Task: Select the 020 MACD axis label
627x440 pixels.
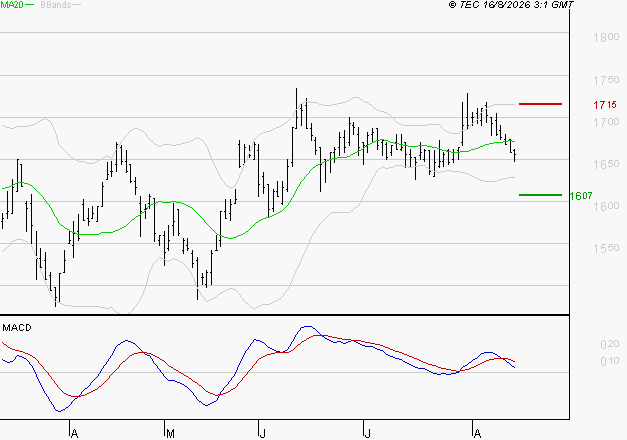Action: click(610, 344)
